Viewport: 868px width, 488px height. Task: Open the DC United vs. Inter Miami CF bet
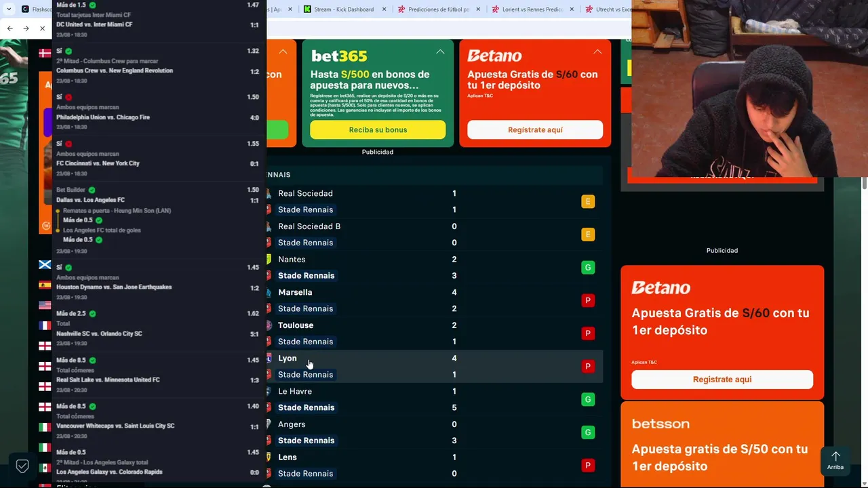(94, 24)
